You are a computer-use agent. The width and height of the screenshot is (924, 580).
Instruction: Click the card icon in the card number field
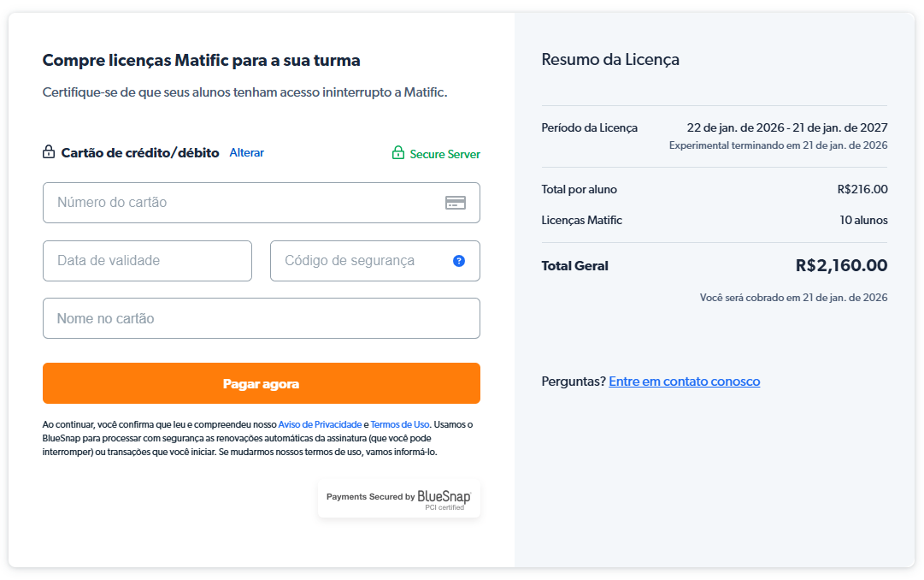[x=455, y=203]
